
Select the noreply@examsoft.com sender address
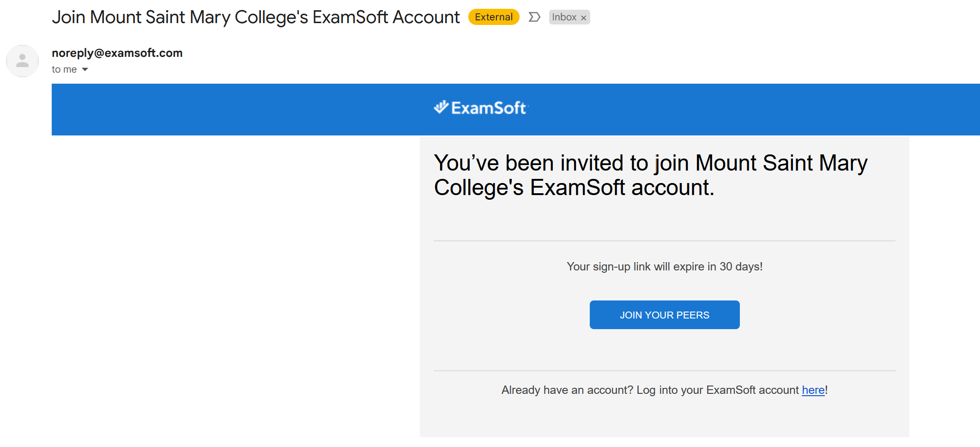point(117,53)
